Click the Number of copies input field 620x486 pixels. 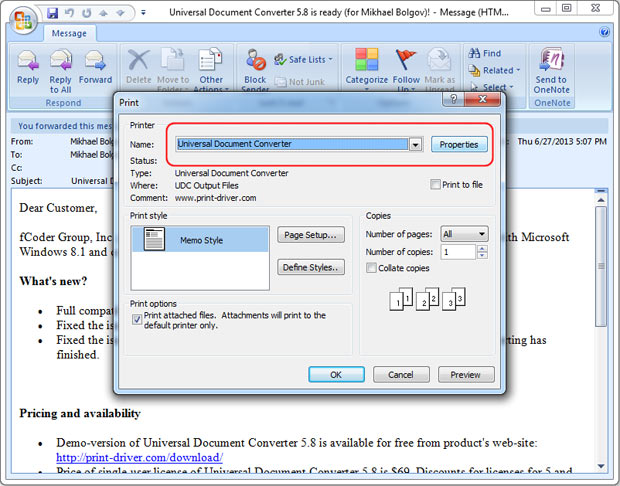click(459, 252)
